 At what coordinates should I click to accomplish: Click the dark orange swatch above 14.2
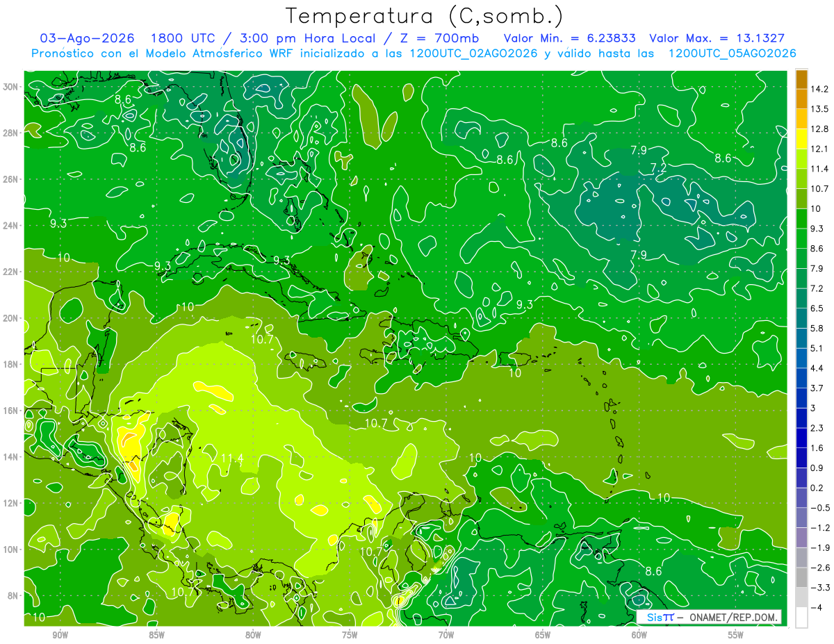point(801,79)
